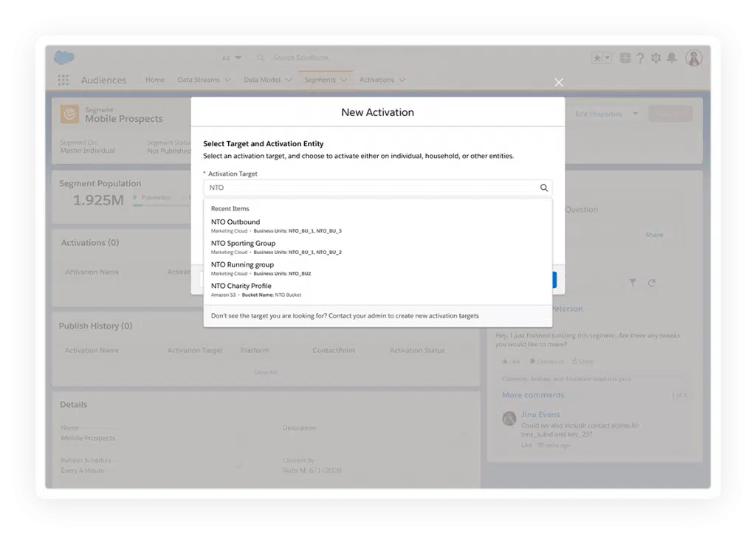The width and height of the screenshot is (756, 534).
Task: Open the Data Streams tab
Action: click(x=199, y=80)
